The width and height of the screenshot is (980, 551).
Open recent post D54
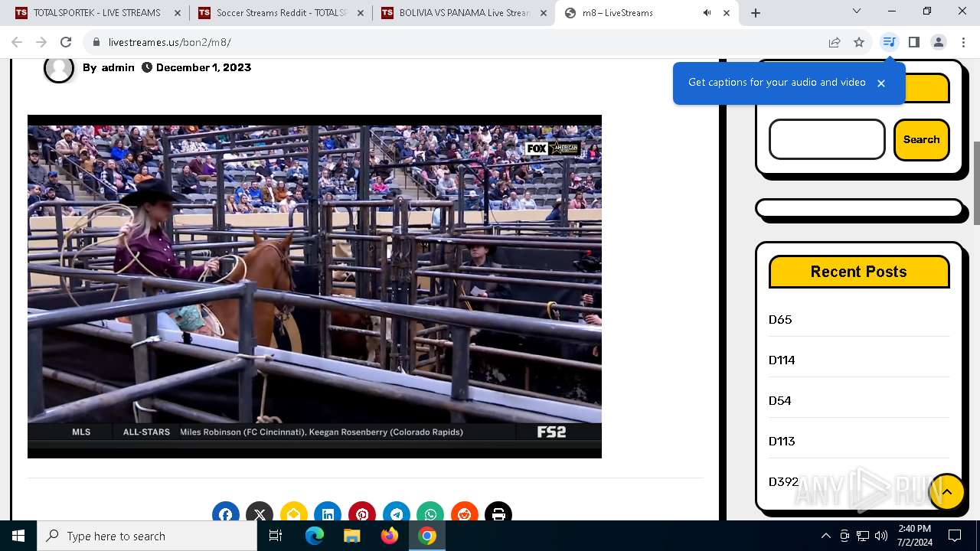click(x=780, y=400)
